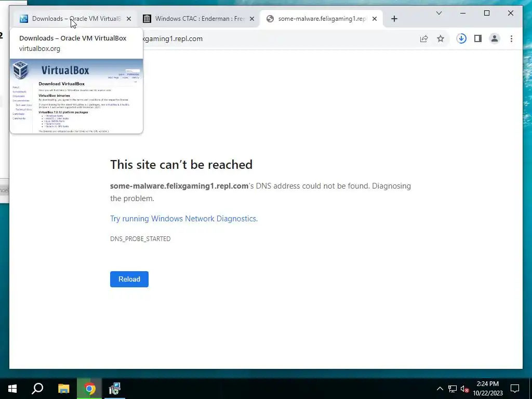
Task: Select the some-malware.felixgaming1.repl tab
Action: (322, 19)
